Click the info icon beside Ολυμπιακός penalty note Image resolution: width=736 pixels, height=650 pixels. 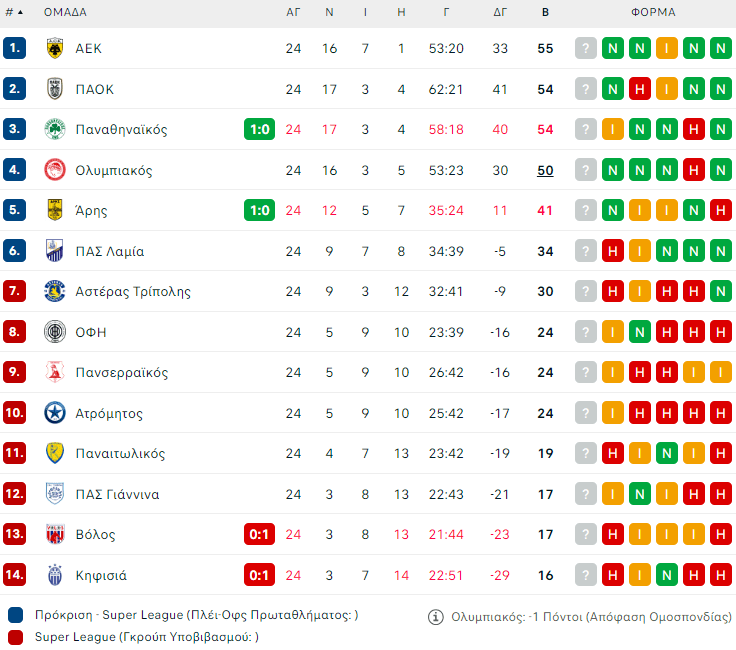[x=435, y=617]
